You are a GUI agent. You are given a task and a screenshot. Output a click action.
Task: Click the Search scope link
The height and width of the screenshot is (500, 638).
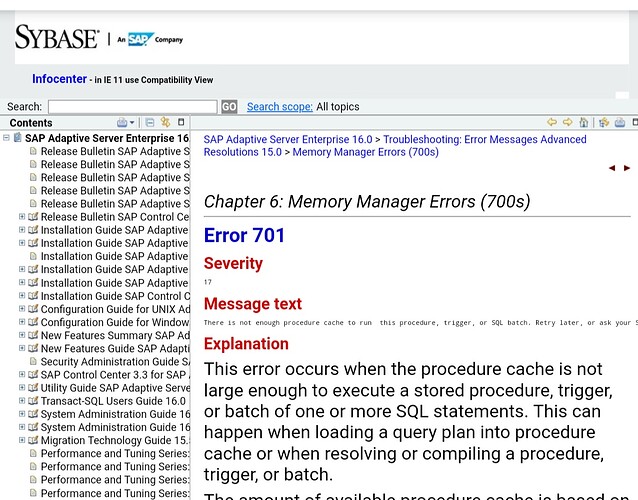[x=280, y=107]
